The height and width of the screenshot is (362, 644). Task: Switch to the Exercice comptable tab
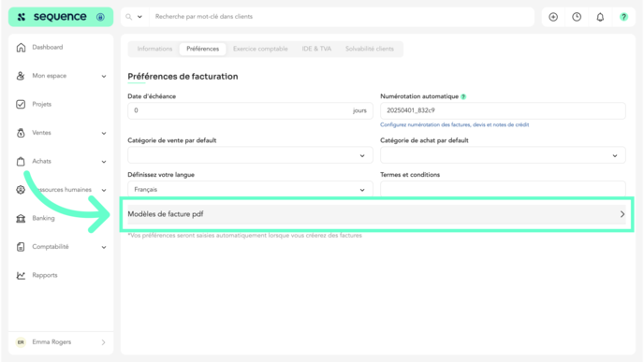coord(260,49)
